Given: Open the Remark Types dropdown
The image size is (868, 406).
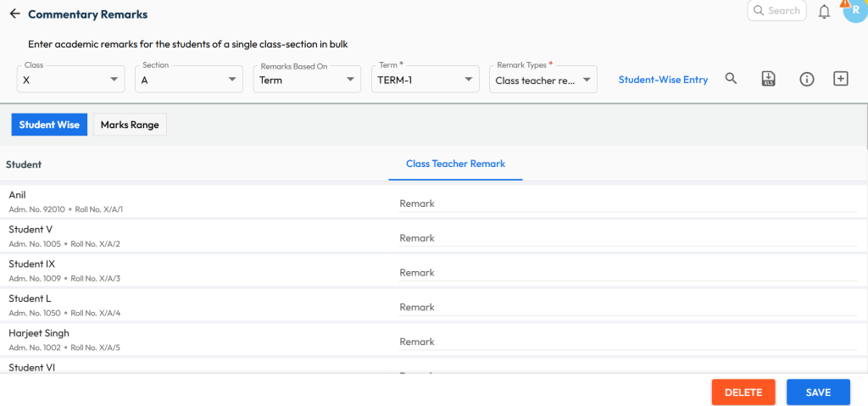Looking at the screenshot, I should (x=543, y=80).
